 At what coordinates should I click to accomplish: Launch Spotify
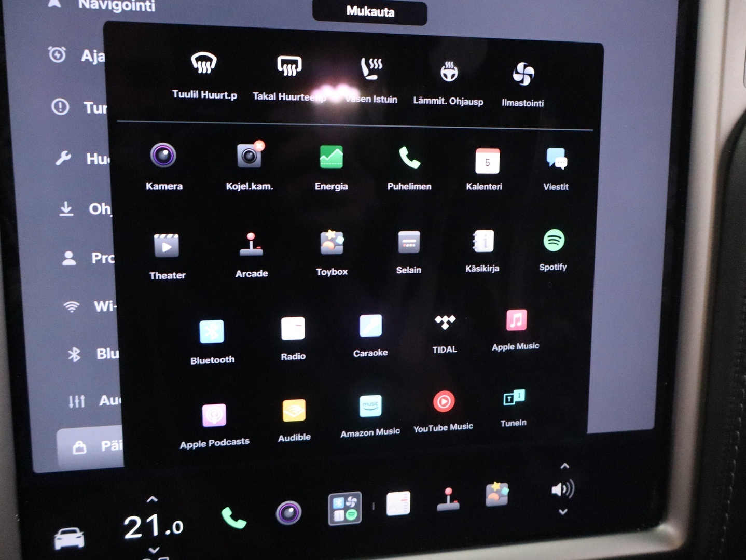(553, 250)
